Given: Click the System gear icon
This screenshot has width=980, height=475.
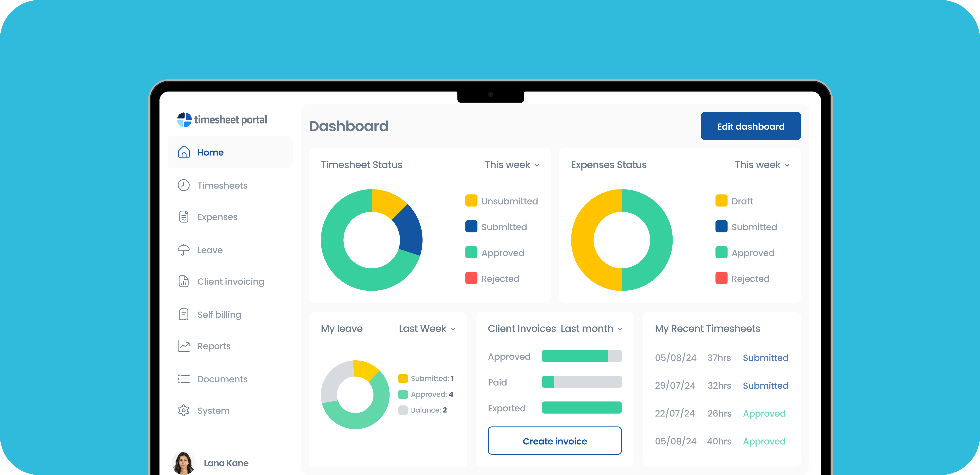Looking at the screenshot, I should (x=184, y=411).
